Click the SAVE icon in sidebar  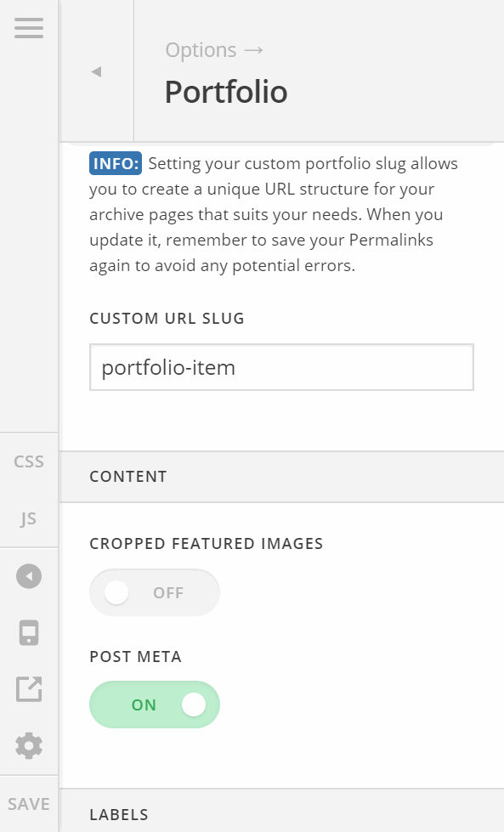[x=29, y=803]
